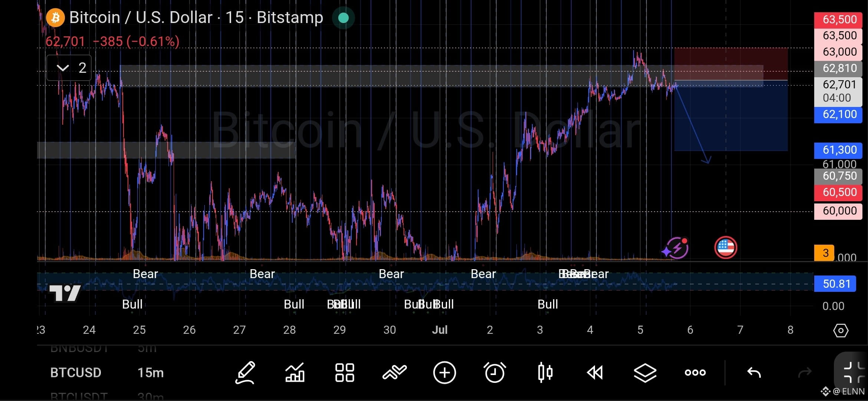The width and height of the screenshot is (868, 401).
Task: Undo the last action with the arrow icon
Action: tap(754, 372)
